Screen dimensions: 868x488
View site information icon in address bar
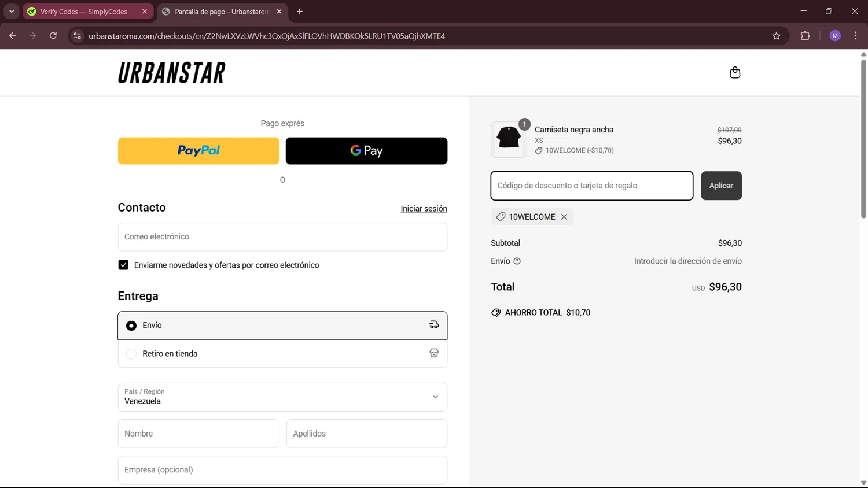77,36
